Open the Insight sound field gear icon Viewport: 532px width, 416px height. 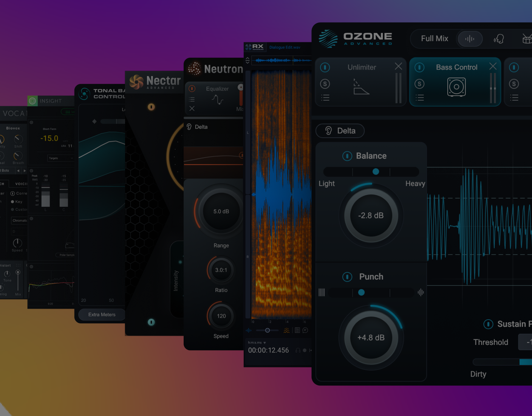(x=31, y=219)
